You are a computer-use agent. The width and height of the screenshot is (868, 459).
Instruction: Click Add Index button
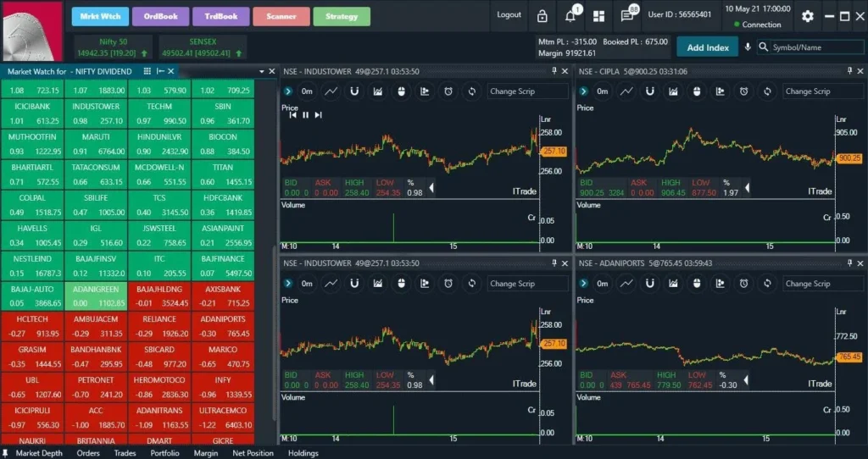(x=708, y=47)
